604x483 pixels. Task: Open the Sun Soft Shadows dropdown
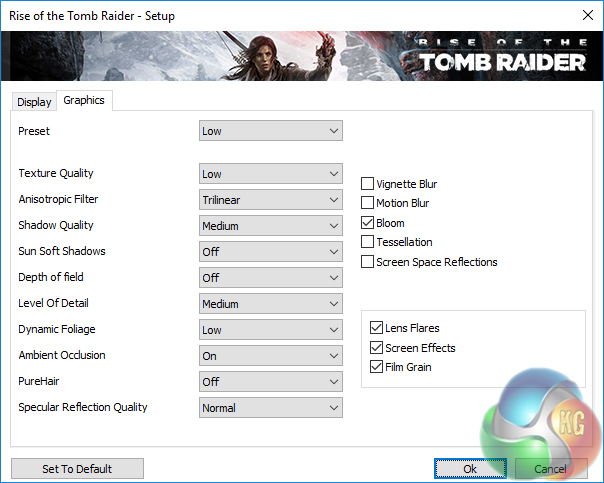pyautogui.click(x=270, y=252)
